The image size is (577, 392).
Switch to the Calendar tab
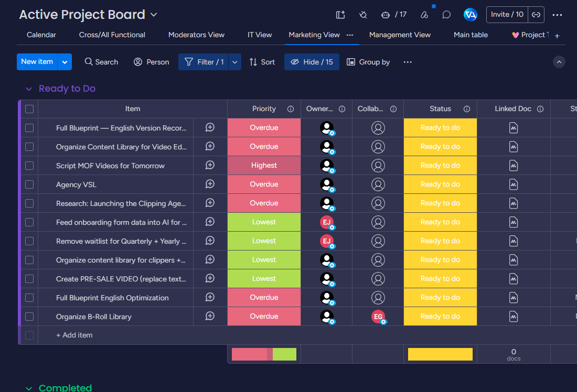(41, 35)
